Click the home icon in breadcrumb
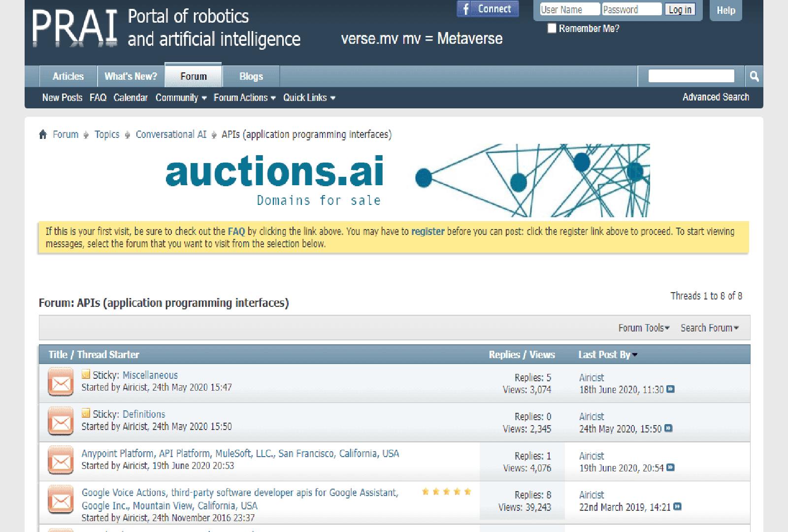This screenshot has width=788, height=532. coord(43,134)
